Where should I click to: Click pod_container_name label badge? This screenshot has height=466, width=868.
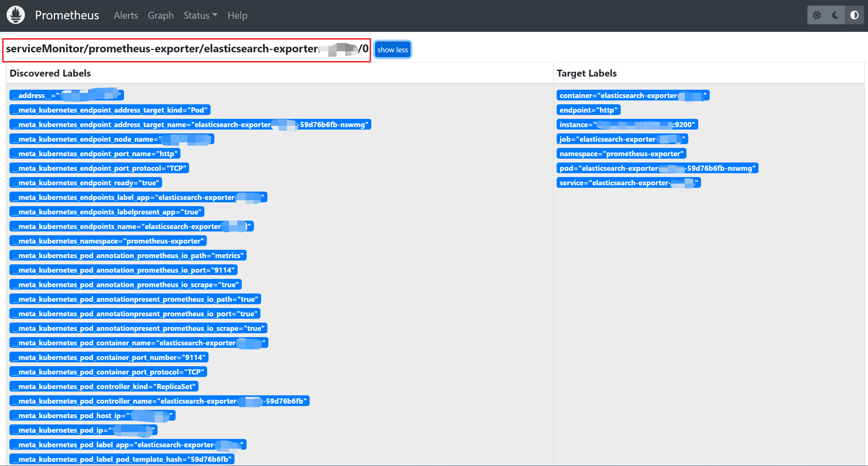[139, 343]
